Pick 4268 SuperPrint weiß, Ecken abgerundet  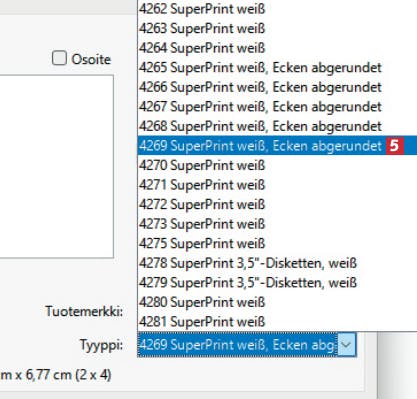pos(277,126)
